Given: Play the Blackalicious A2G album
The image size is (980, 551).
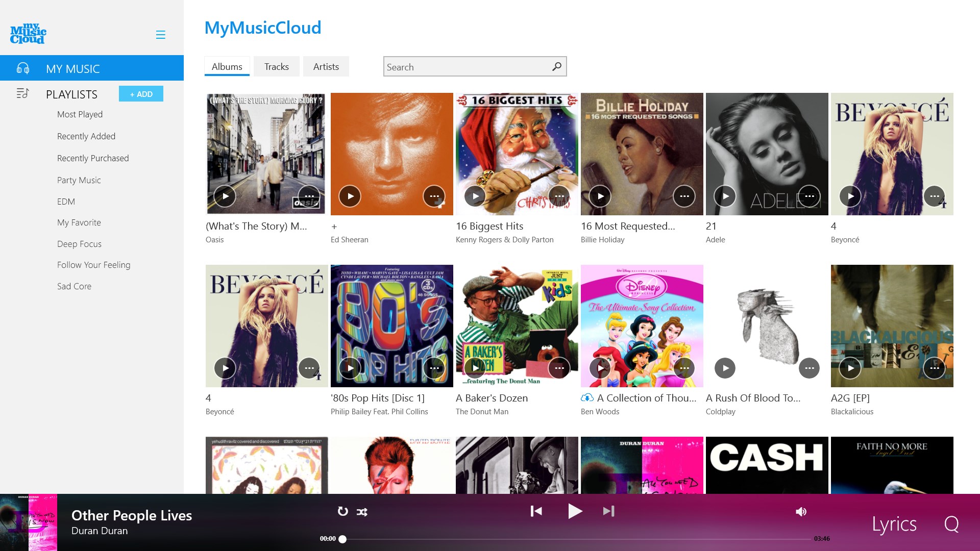Looking at the screenshot, I should click(x=850, y=368).
